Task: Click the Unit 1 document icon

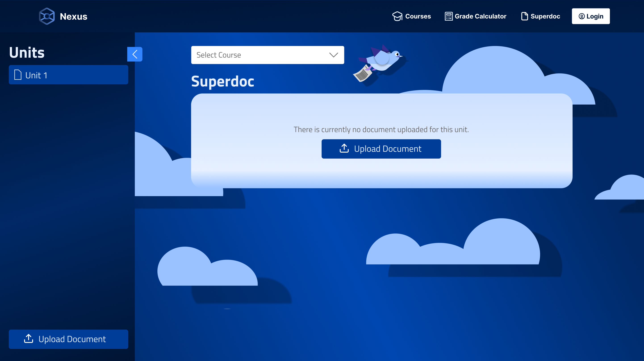Action: (18, 75)
